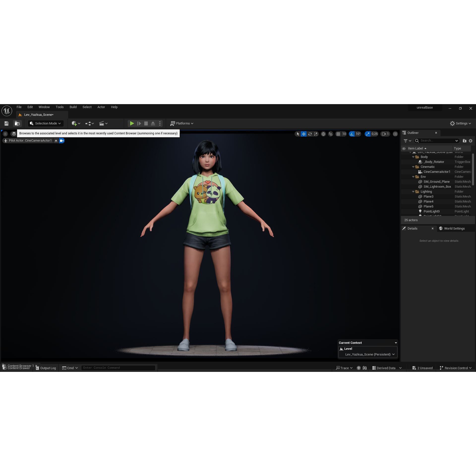The width and height of the screenshot is (476, 476).
Task: Toggle Outliner visibility eye column header
Action: (404, 149)
